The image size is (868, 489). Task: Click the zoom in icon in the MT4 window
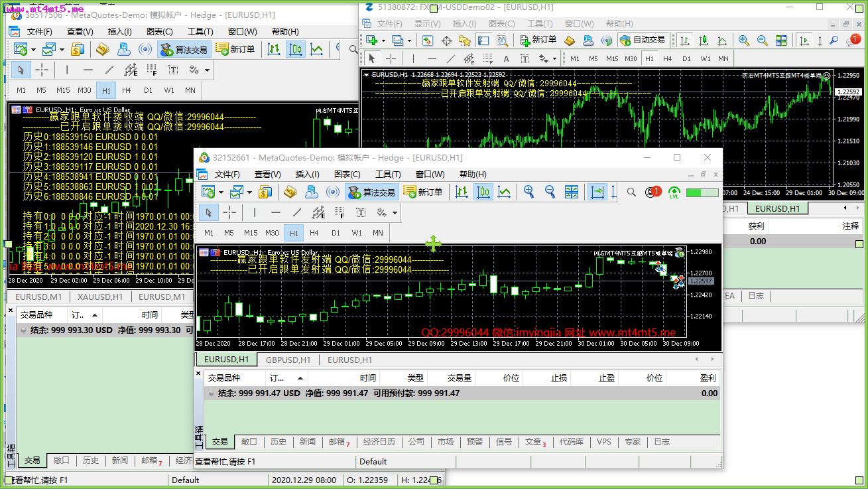tap(744, 40)
